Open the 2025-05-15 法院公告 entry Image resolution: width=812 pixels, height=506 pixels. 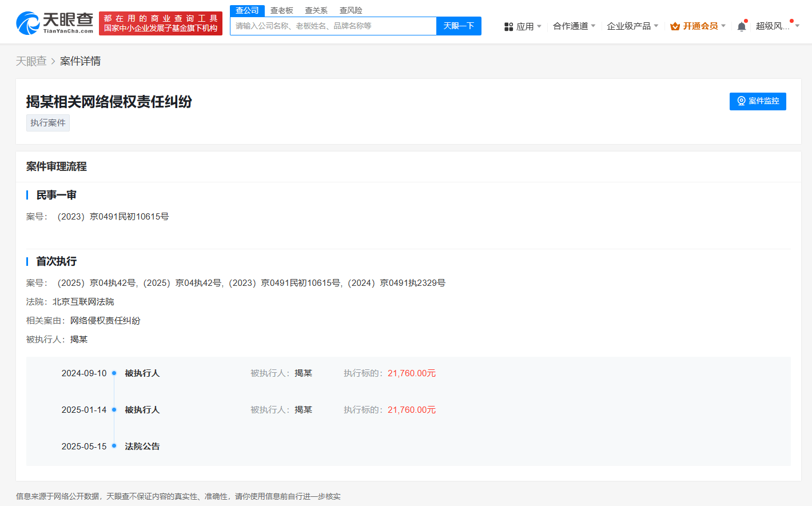[x=142, y=447]
